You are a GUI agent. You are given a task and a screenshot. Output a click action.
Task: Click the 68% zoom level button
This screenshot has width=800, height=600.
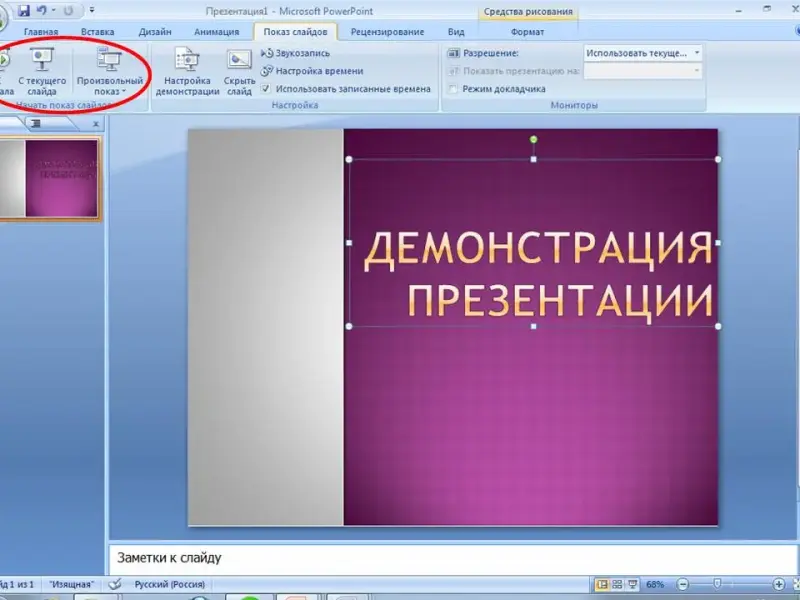coord(655,584)
